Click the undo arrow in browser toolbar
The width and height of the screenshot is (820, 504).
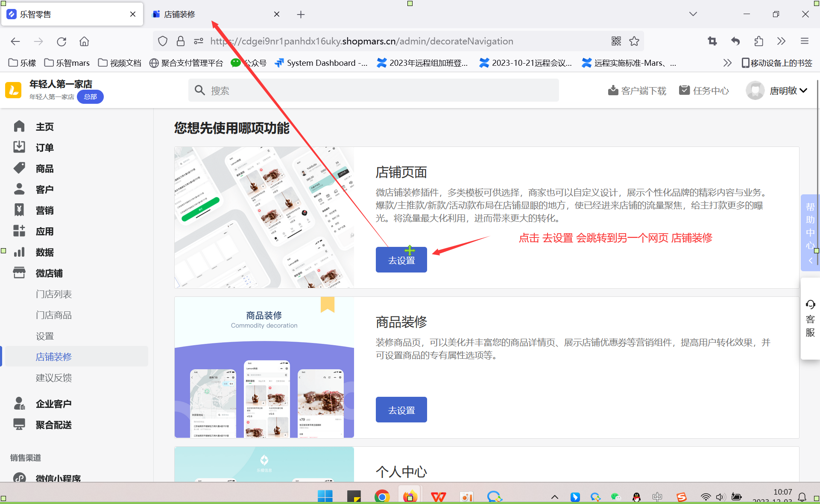pos(735,41)
